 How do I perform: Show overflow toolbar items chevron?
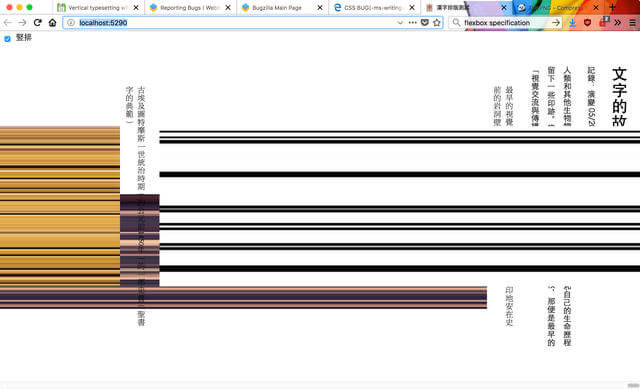pyautogui.click(x=618, y=23)
